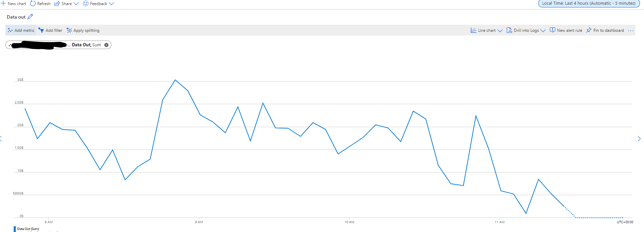Select the highlighted Data Out metric filter
Viewport: 644px width, 232px height.
coord(81,45)
